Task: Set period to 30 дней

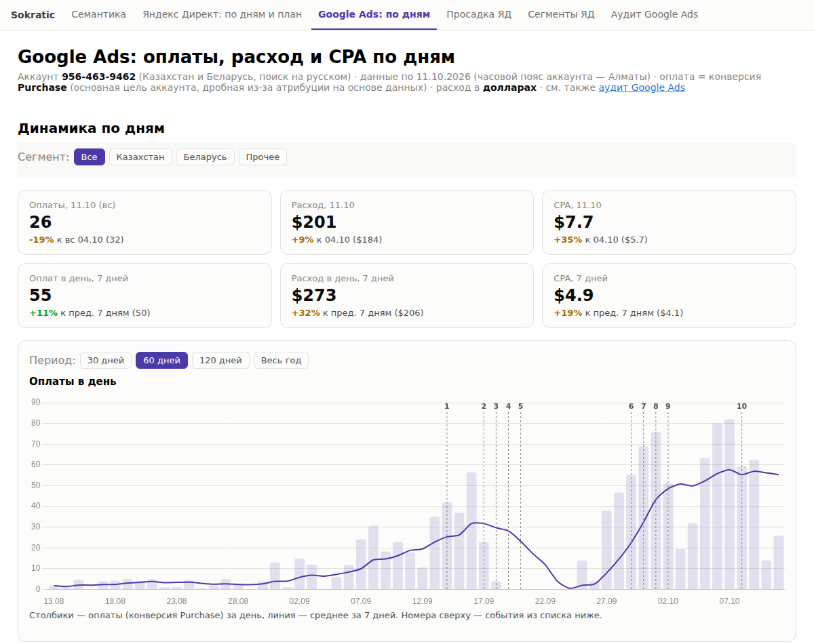Action: tap(106, 360)
